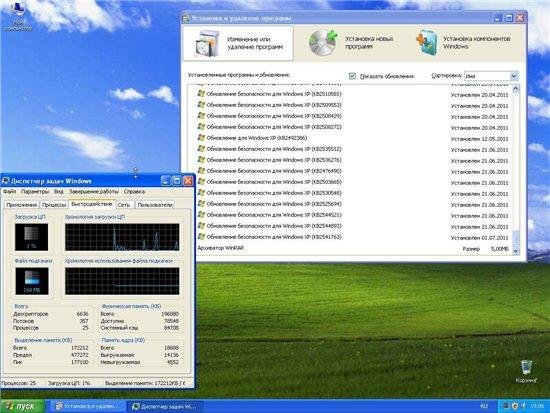
Task: Activate 'Установка и удален...' taskbar button
Action: (x=88, y=406)
